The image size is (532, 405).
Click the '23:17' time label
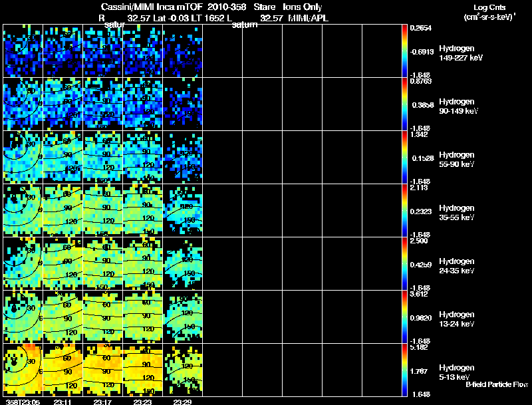(x=102, y=402)
